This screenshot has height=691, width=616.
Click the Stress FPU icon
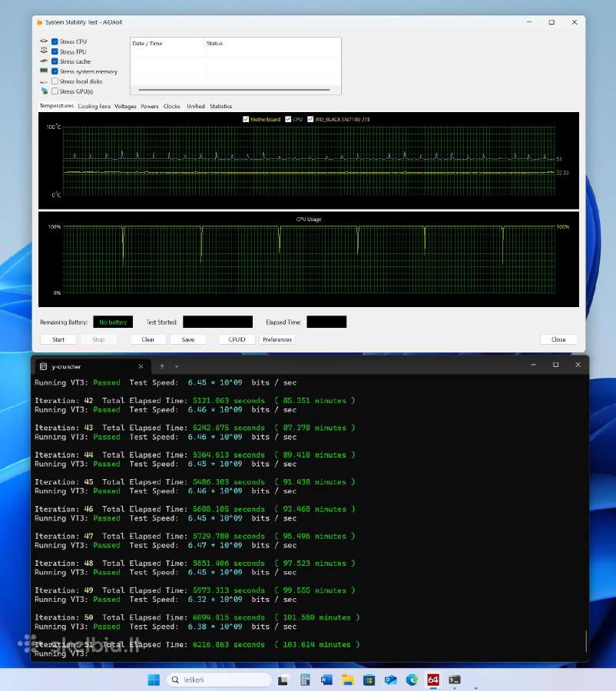coord(44,51)
